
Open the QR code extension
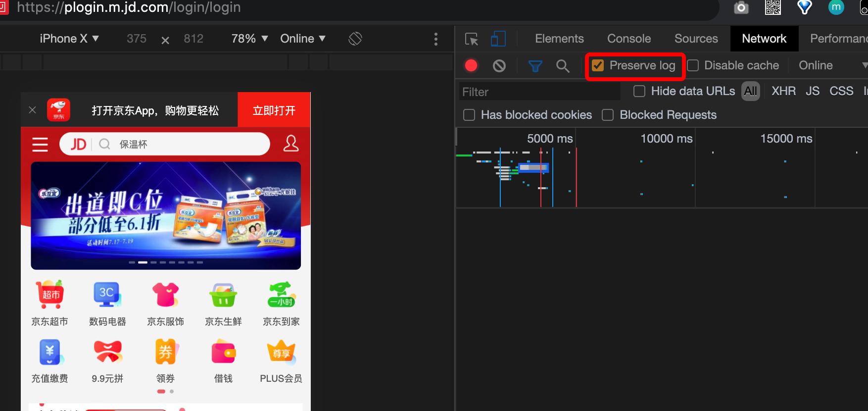[773, 7]
